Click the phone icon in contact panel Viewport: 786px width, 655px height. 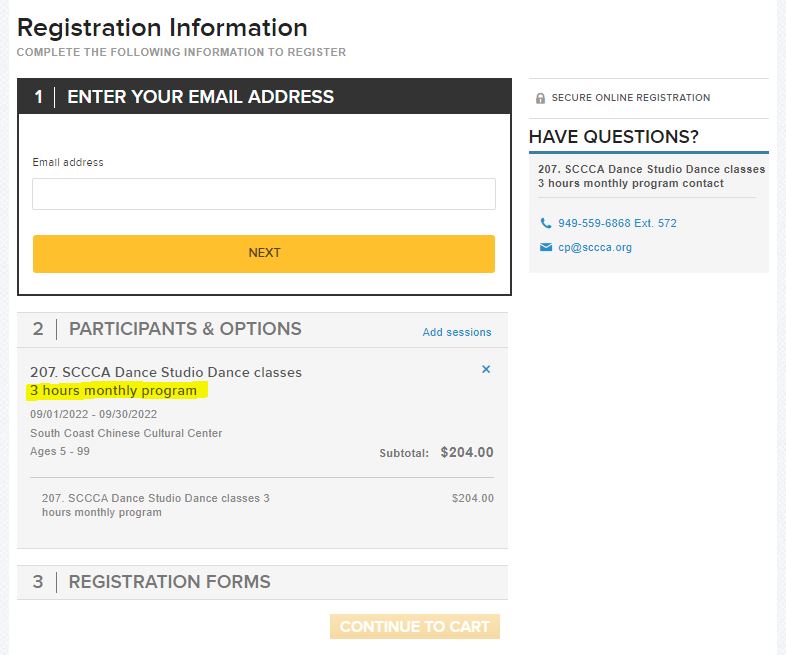(545, 223)
